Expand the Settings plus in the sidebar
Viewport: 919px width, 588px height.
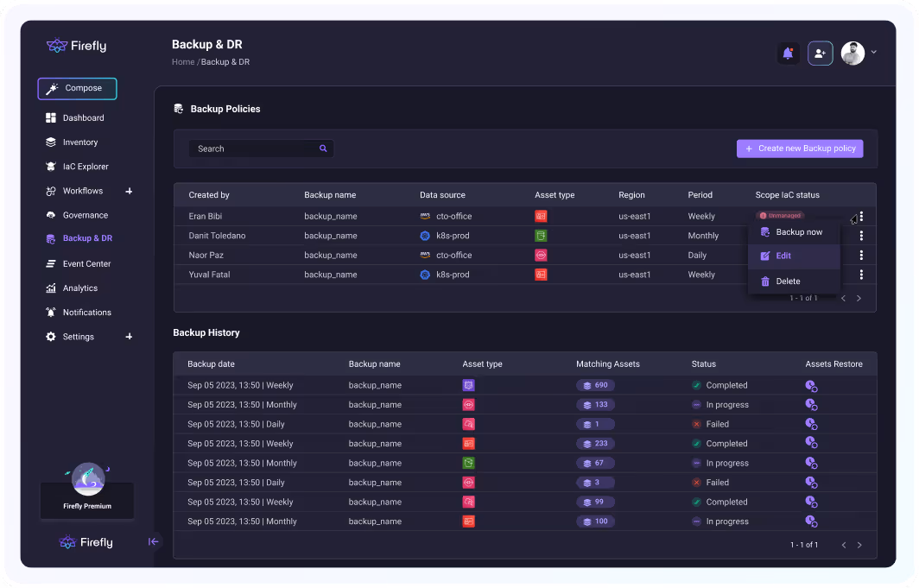click(x=129, y=337)
